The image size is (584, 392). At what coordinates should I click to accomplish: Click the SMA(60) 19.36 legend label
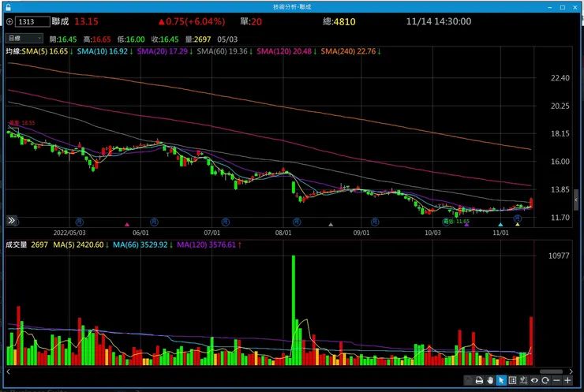pyautogui.click(x=222, y=51)
